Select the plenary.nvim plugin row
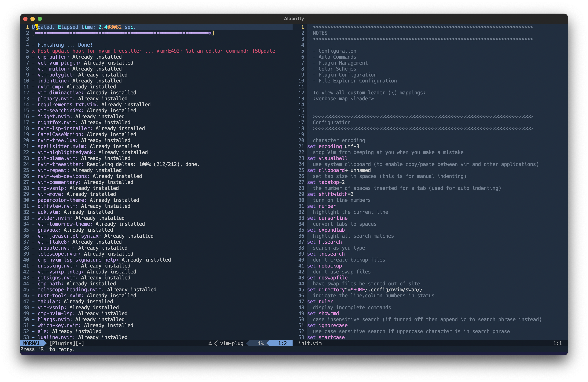The height and width of the screenshot is (382, 588). pyautogui.click(x=79, y=99)
